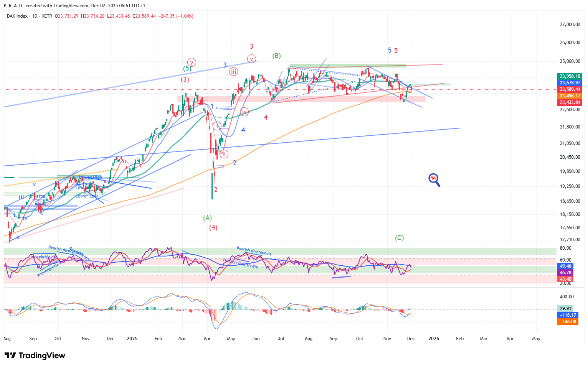Click the 2026 label on time axis

(x=434, y=339)
